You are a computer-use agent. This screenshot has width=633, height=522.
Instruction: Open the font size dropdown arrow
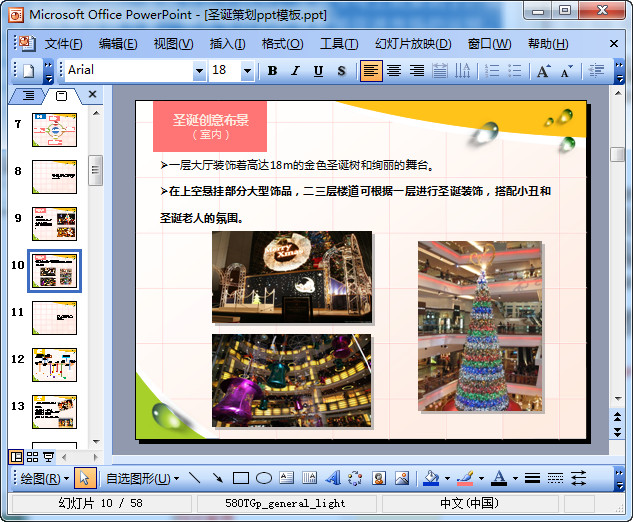pyautogui.click(x=247, y=71)
